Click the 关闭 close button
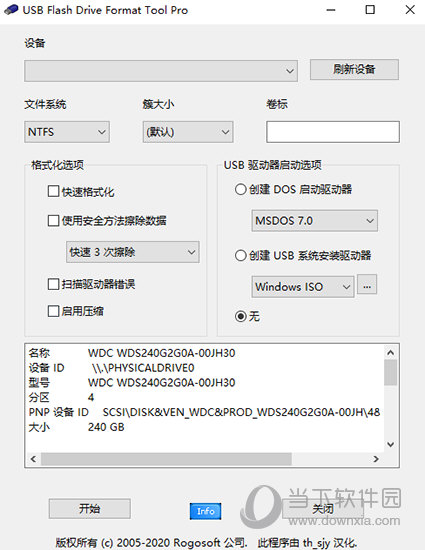Viewport: 425px width, 550px height. coord(323,508)
